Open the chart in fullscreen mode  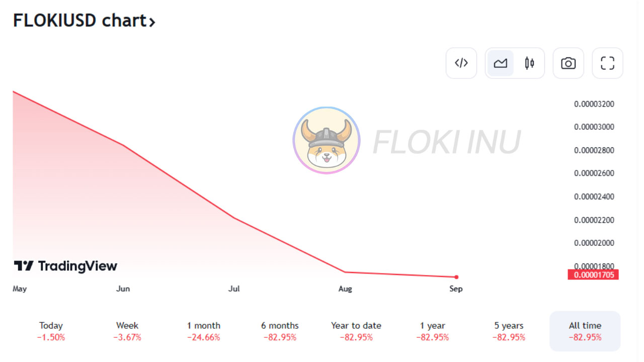[x=608, y=63]
